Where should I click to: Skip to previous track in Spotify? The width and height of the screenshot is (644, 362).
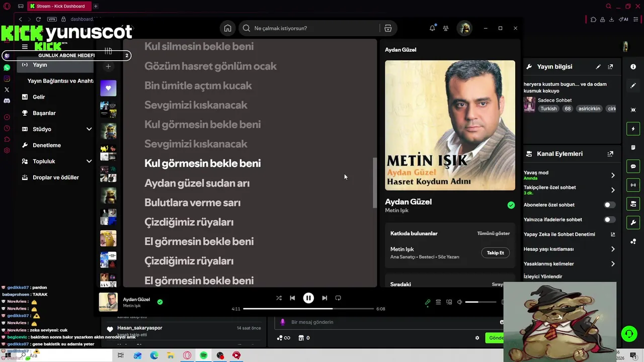(x=292, y=298)
